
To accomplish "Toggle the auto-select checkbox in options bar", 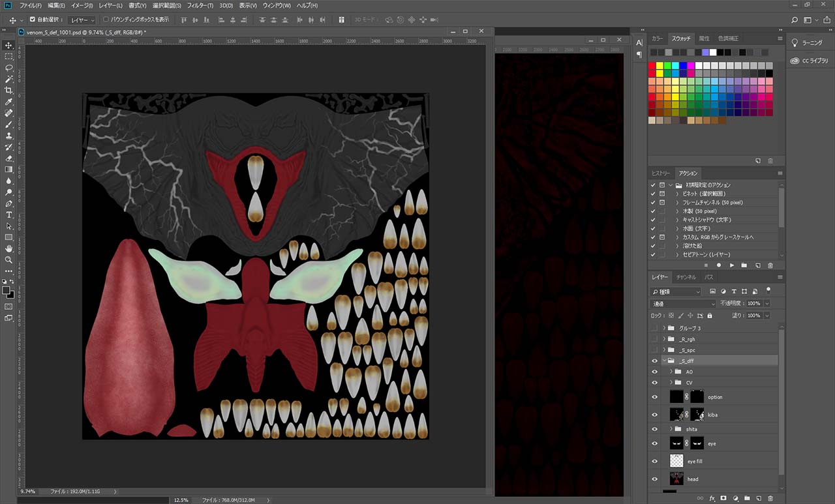I will 32,20.
